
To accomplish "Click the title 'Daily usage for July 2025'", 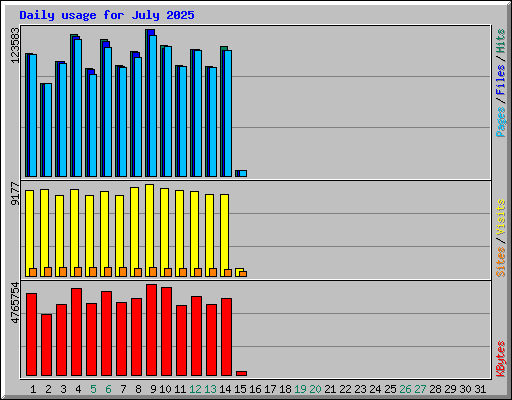I will tap(107, 15).
